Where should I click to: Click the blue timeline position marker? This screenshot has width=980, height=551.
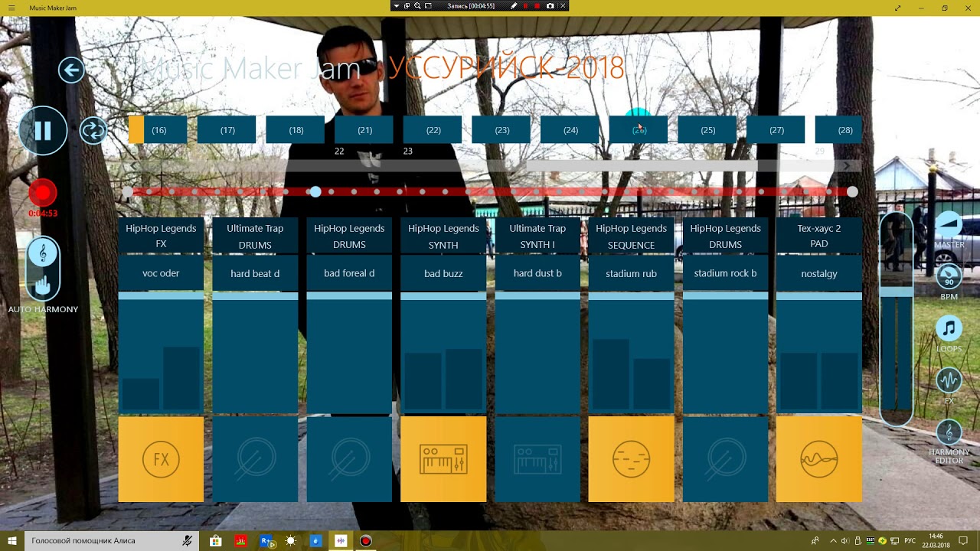pyautogui.click(x=315, y=191)
